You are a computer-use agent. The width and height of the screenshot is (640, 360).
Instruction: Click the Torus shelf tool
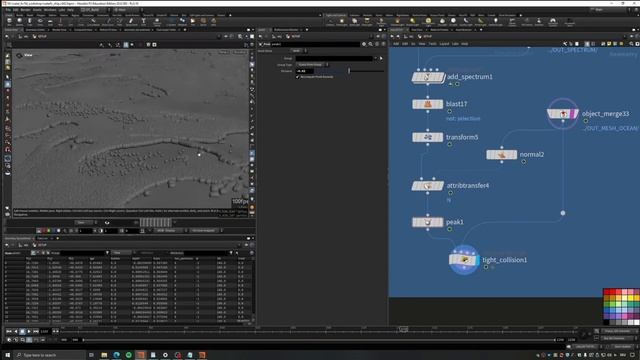pos(40,21)
